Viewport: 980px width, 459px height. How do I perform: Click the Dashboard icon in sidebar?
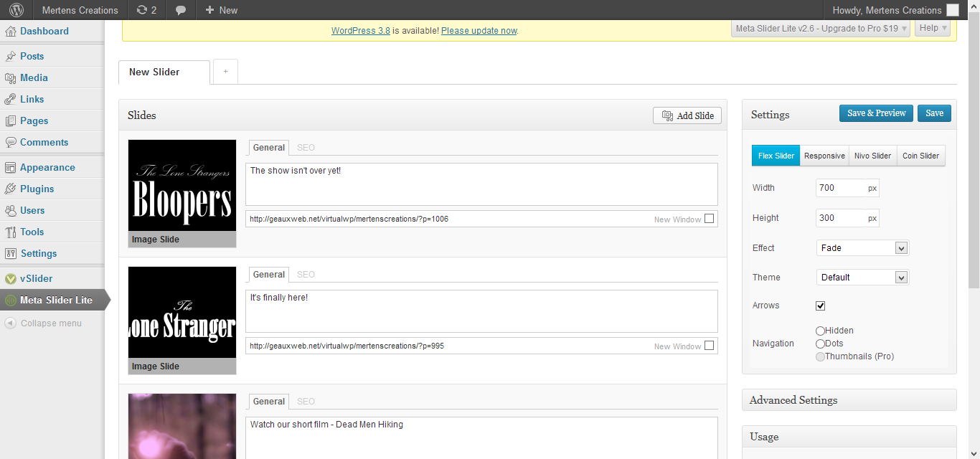click(10, 32)
